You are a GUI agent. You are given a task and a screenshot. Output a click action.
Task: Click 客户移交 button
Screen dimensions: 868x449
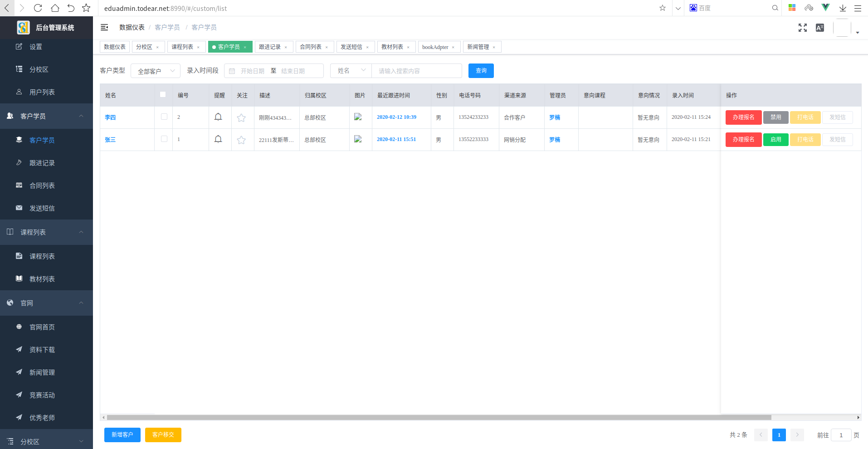click(x=163, y=434)
